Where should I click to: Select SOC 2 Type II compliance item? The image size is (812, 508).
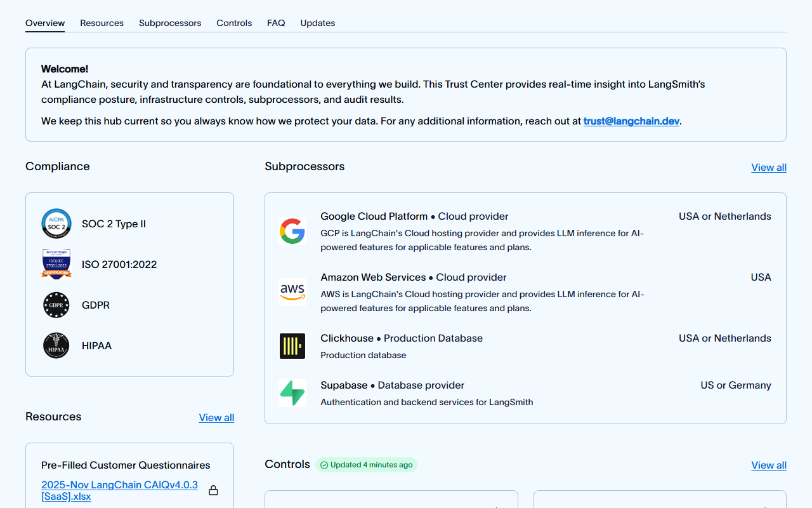pos(114,224)
